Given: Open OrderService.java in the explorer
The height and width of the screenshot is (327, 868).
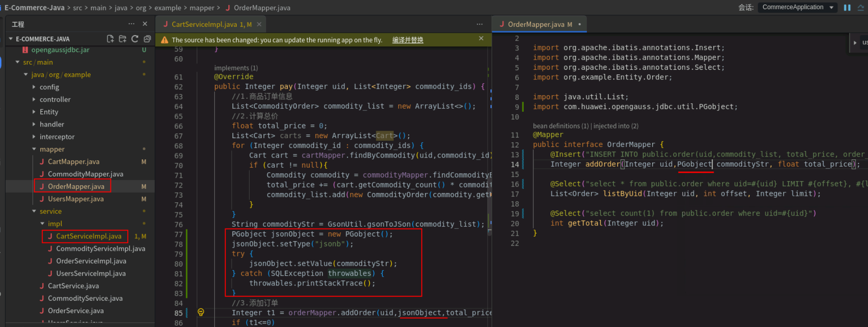Looking at the screenshot, I should pyautogui.click(x=76, y=311).
